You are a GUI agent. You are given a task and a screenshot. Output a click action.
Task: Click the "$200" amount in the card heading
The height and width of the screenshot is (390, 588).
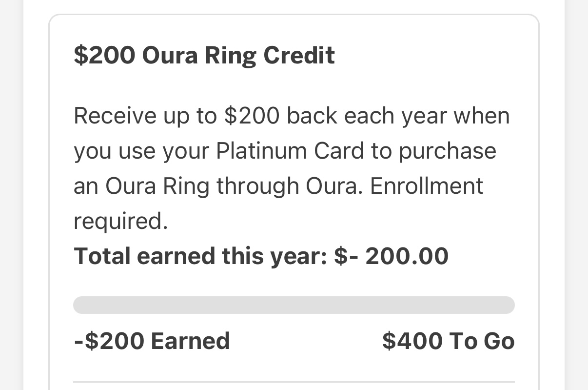pyautogui.click(x=104, y=55)
